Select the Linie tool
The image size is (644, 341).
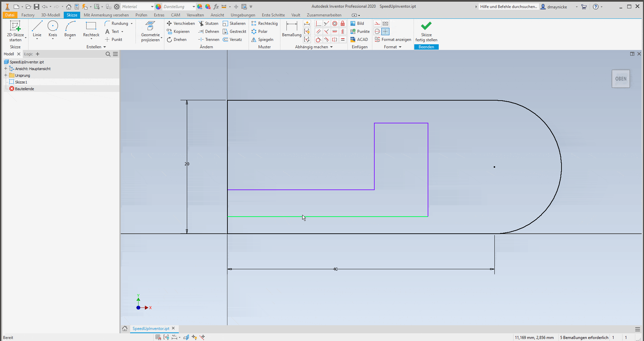tap(37, 30)
